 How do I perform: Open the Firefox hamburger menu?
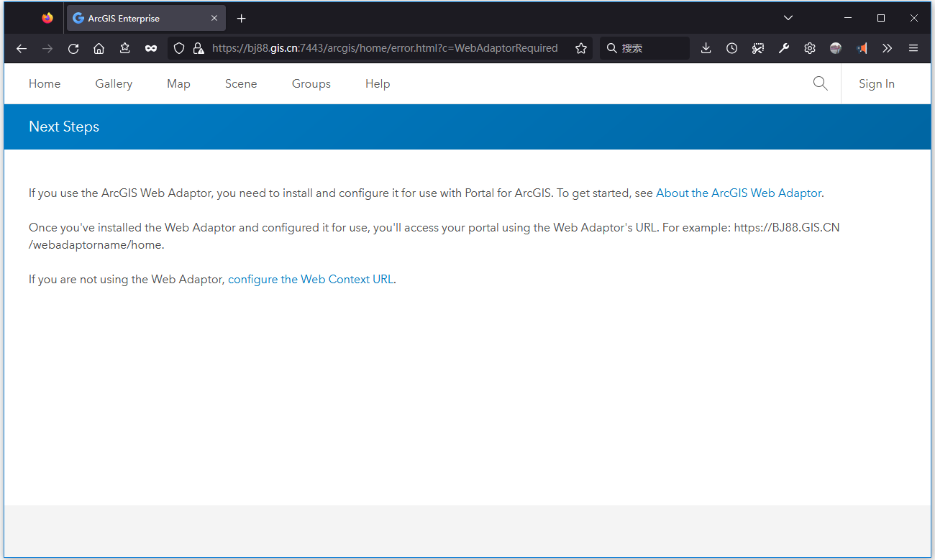[x=913, y=48]
